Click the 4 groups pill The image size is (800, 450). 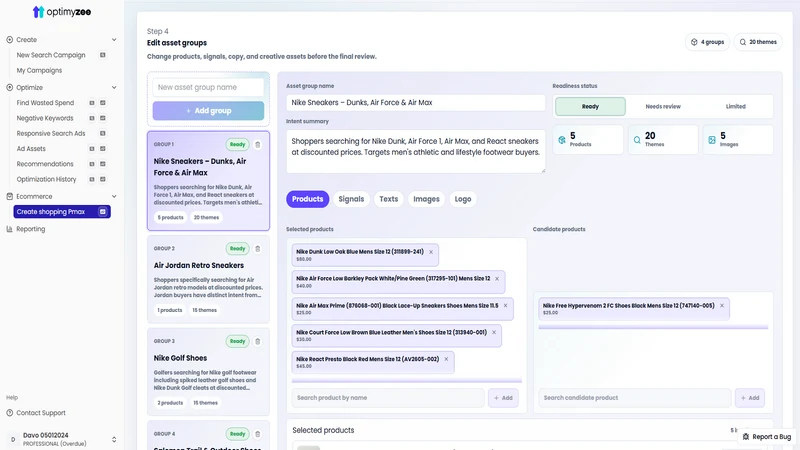707,42
